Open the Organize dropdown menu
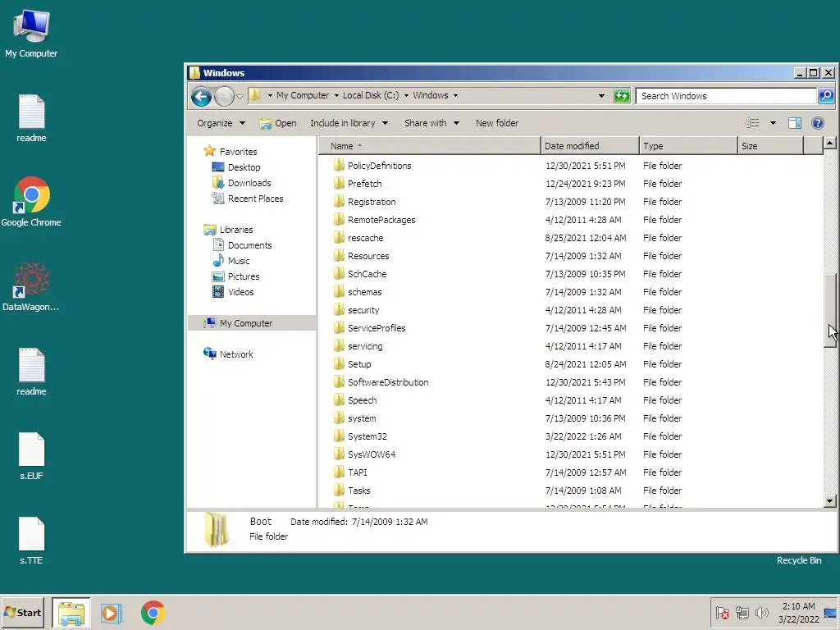The image size is (840, 630). 221,123
